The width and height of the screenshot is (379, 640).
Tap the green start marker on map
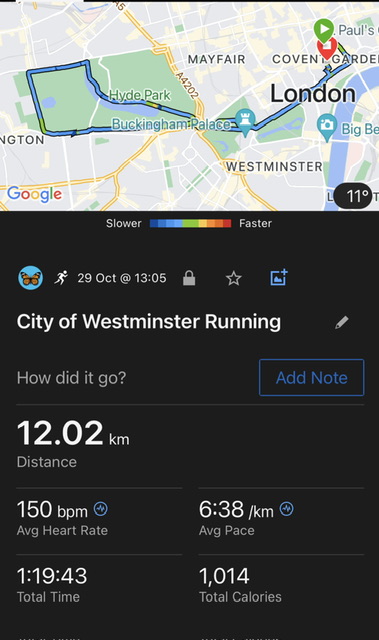click(324, 30)
